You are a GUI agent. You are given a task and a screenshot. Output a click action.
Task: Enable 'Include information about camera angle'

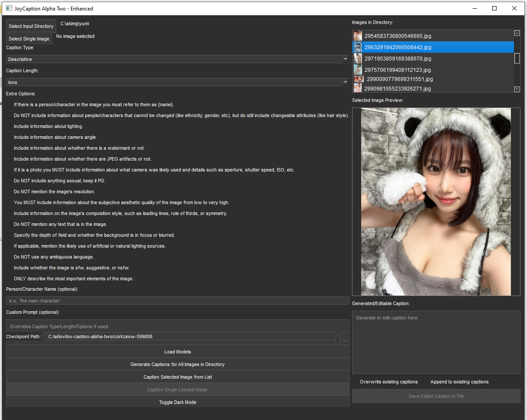pos(8,137)
